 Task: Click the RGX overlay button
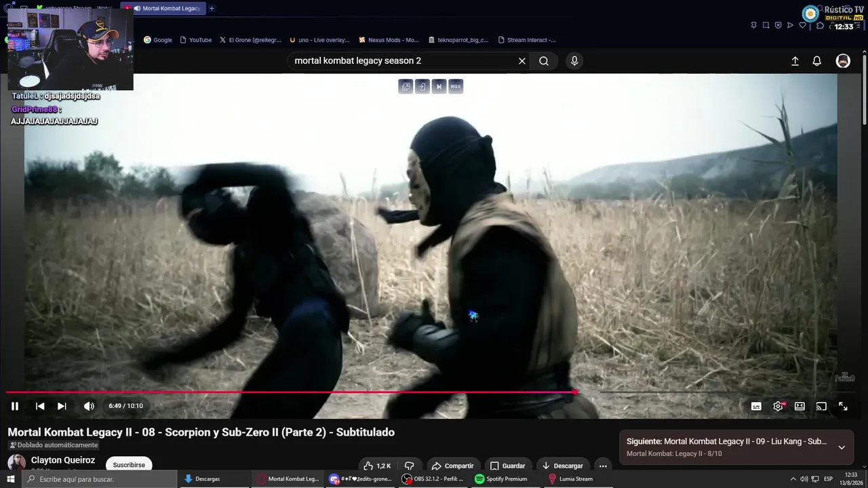[x=456, y=86]
